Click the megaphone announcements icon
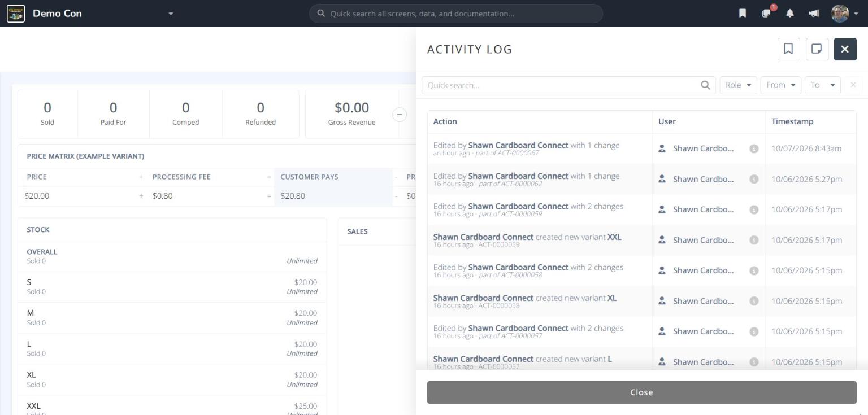The height and width of the screenshot is (415, 868). (x=814, y=14)
